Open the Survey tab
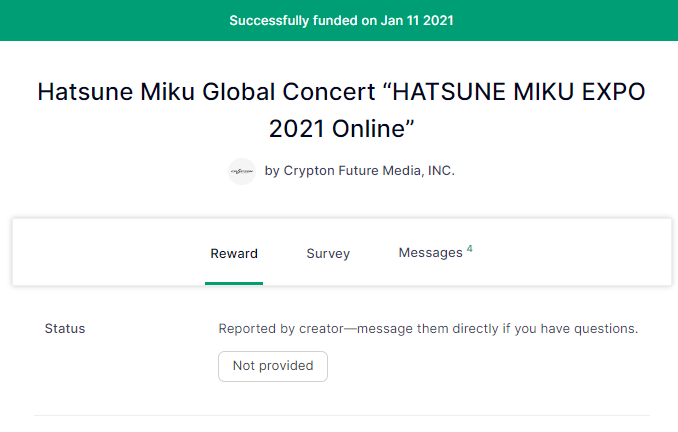 328,254
